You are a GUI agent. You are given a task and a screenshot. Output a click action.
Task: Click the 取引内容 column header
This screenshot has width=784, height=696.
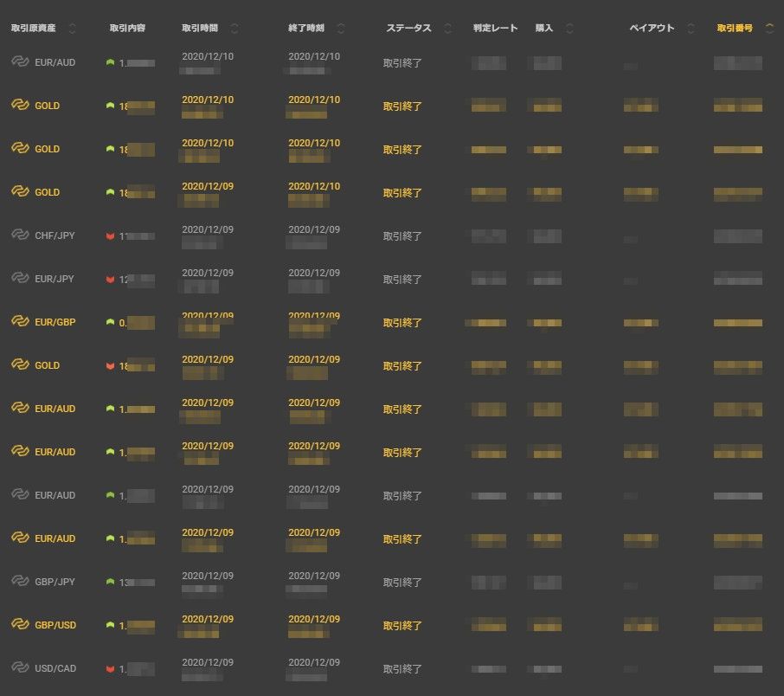[x=128, y=29]
